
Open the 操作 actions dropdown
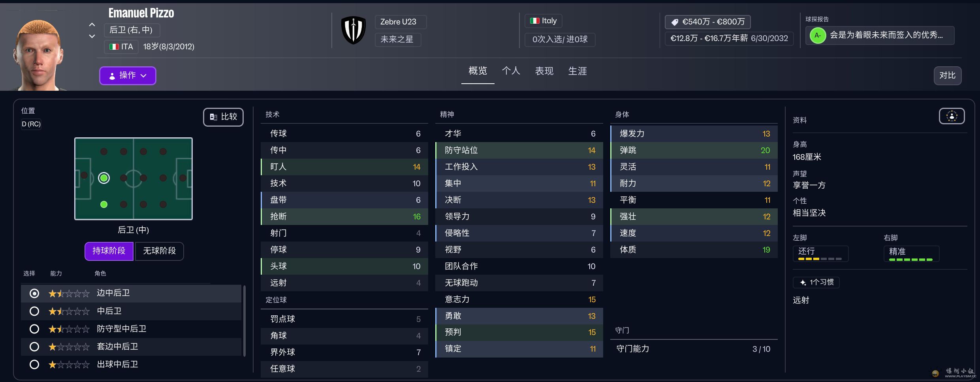click(x=128, y=75)
